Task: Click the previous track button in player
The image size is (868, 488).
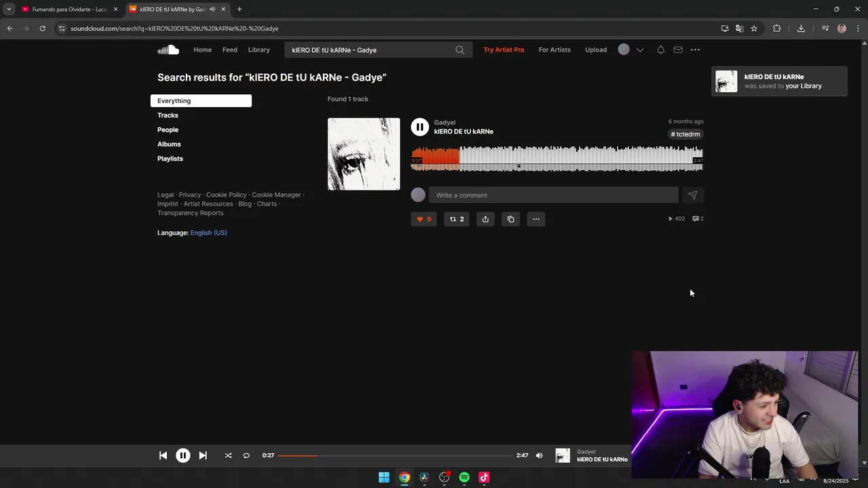Action: click(163, 455)
